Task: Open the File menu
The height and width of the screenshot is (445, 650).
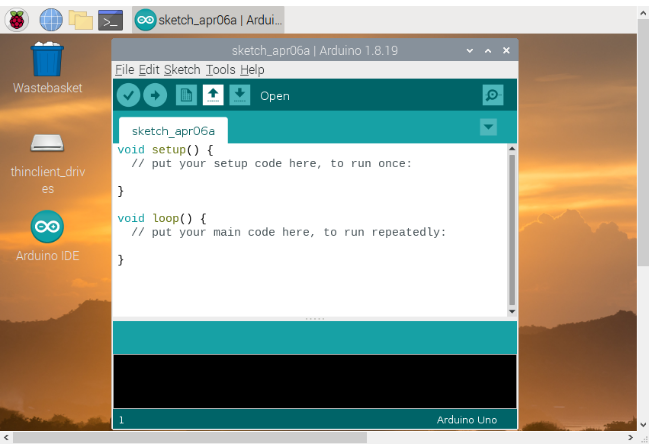Action: [124, 70]
